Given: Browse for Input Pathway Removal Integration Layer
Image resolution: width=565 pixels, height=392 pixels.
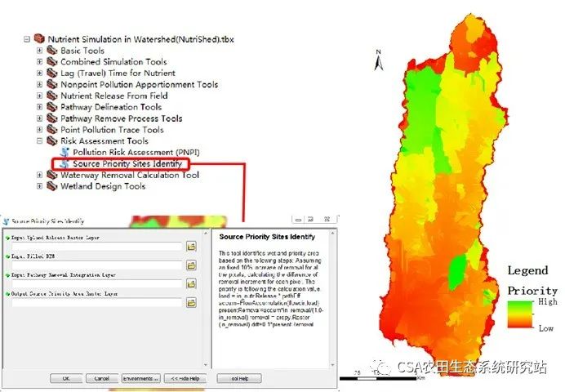Looking at the screenshot, I should tap(192, 283).
